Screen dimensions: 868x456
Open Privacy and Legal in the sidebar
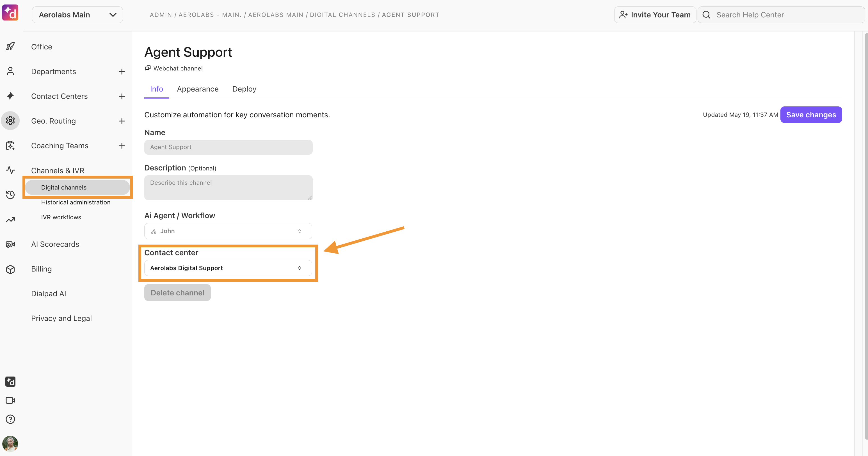coord(61,318)
